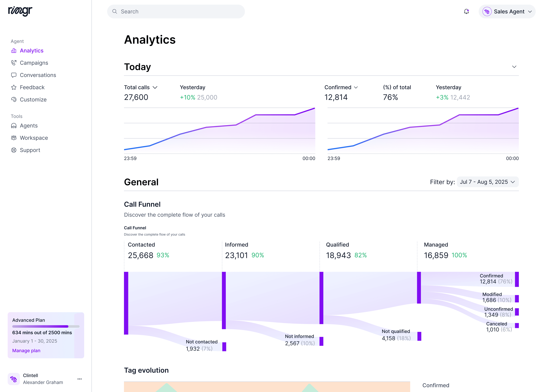Click the Call Funnel heading
The image size is (551, 392).
coord(142,204)
